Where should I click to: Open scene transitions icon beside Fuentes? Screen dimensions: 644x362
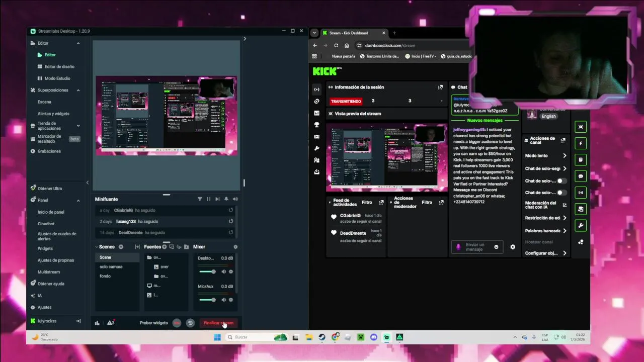[137, 247]
